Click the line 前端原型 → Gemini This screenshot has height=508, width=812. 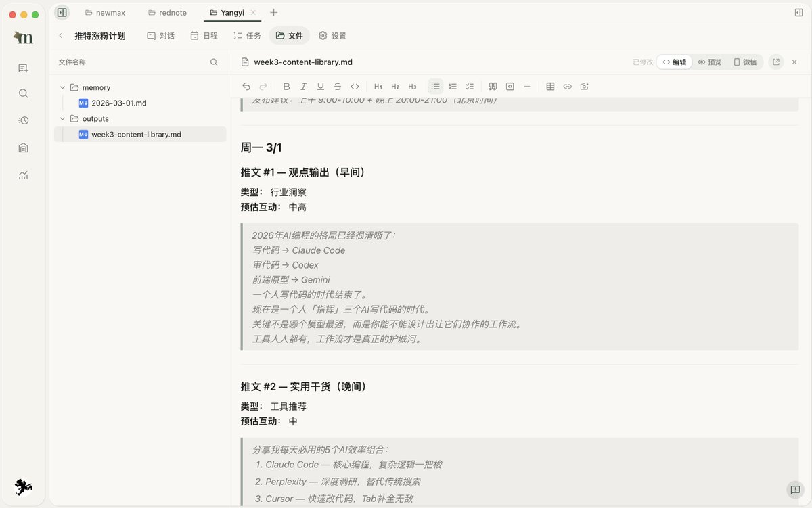point(291,280)
